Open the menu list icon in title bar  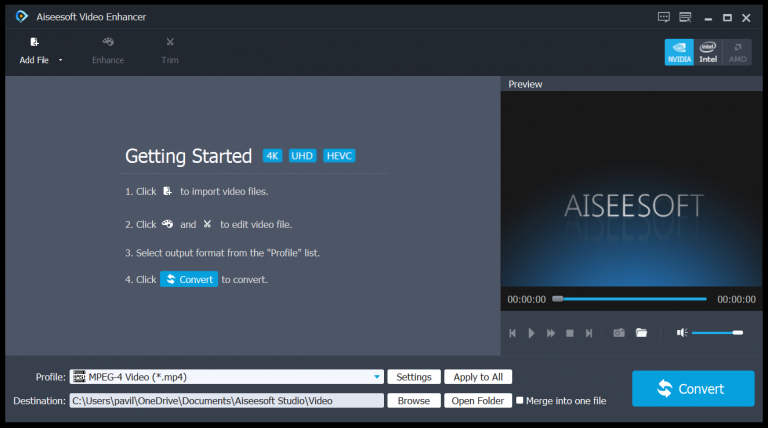tap(685, 17)
